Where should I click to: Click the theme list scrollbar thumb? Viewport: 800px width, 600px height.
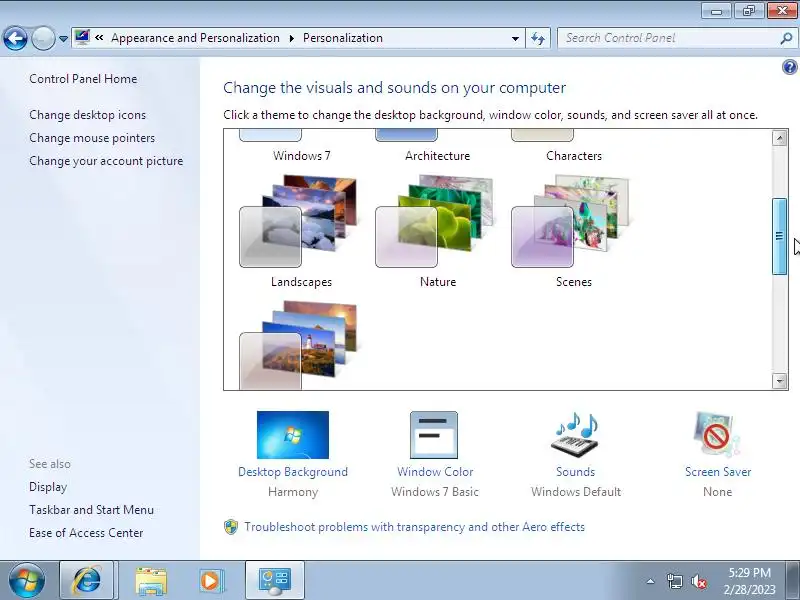click(x=779, y=236)
